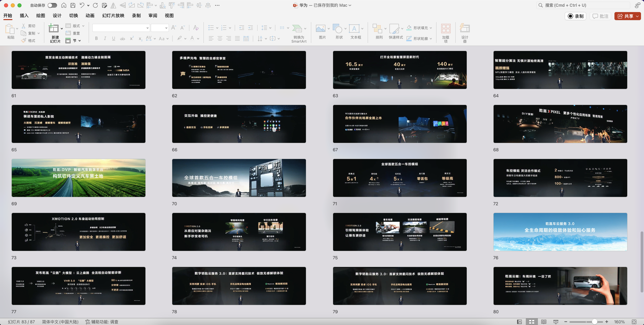Screen dimensions: 644x325
Task: Open the 幻灯片放映 slideshow tab
Action: tap(113, 15)
